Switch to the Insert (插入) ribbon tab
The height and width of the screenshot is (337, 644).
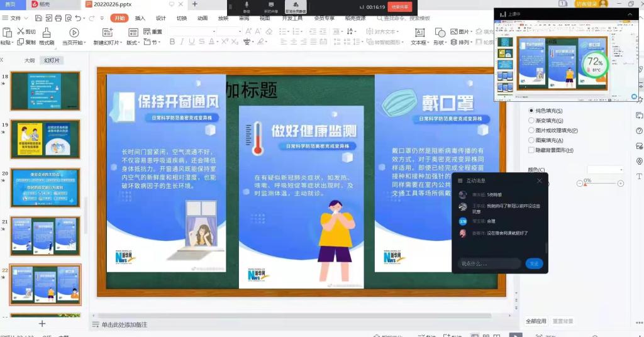140,18
